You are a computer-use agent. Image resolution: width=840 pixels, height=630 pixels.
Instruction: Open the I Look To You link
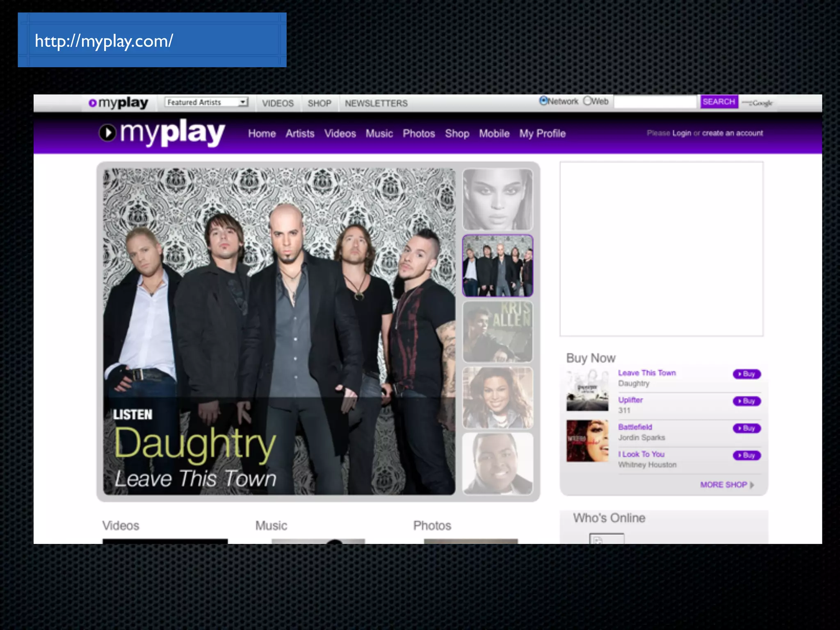coord(641,454)
